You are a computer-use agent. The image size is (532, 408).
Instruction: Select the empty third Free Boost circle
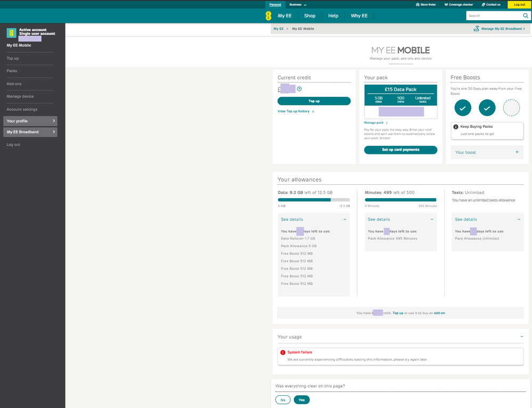point(511,108)
